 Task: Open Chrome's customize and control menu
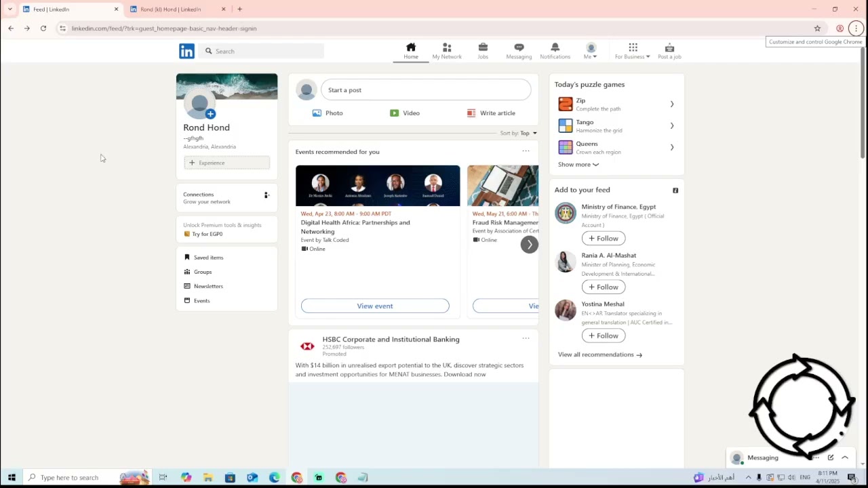(856, 28)
